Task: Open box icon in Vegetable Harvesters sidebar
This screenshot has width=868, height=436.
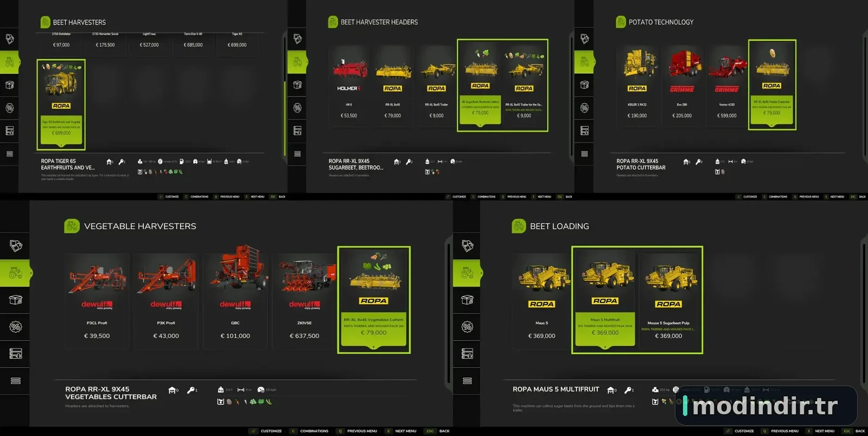Action: coord(16,300)
